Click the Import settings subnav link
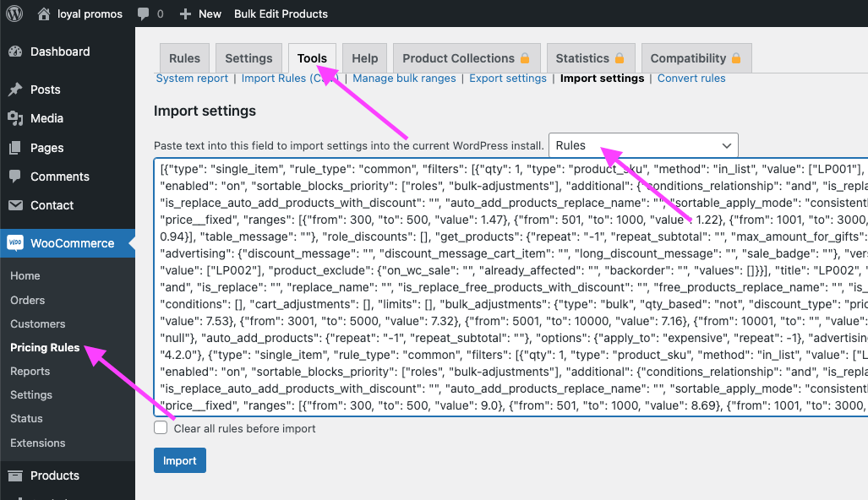Screen dimensions: 868x500 pyautogui.click(x=602, y=79)
